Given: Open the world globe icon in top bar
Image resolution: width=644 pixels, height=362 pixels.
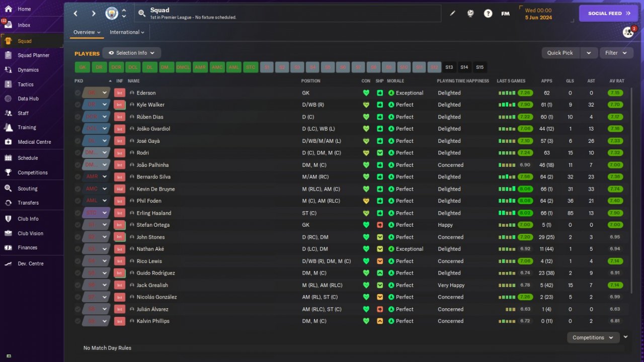Looking at the screenshot, I should coord(470,14).
